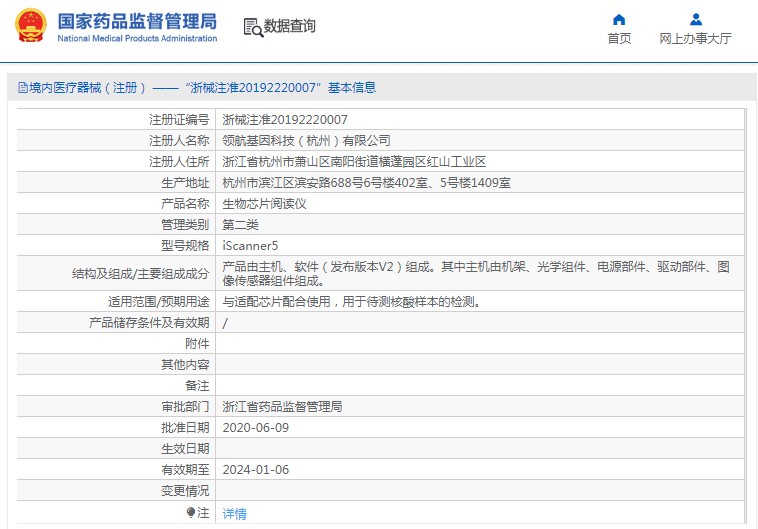Click registration number value 浙械注准20192220007 in table
Image resolution: width=758 pixels, height=529 pixels.
click(x=285, y=120)
